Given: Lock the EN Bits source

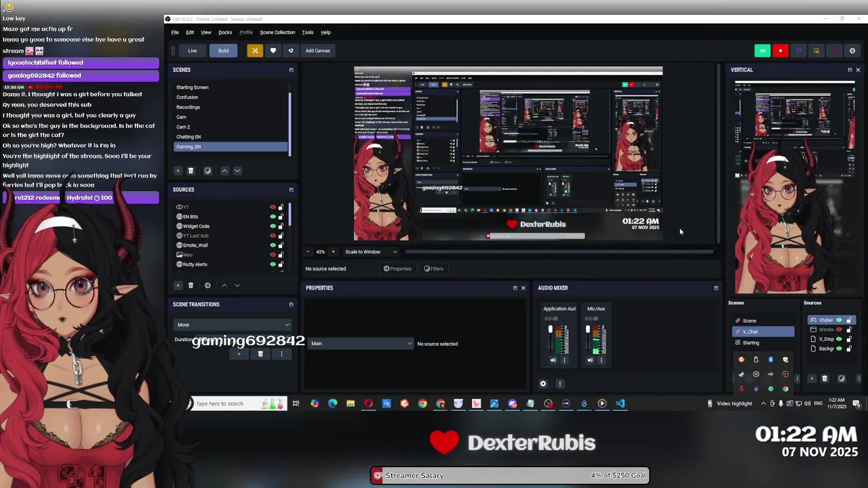Looking at the screenshot, I should click(281, 217).
